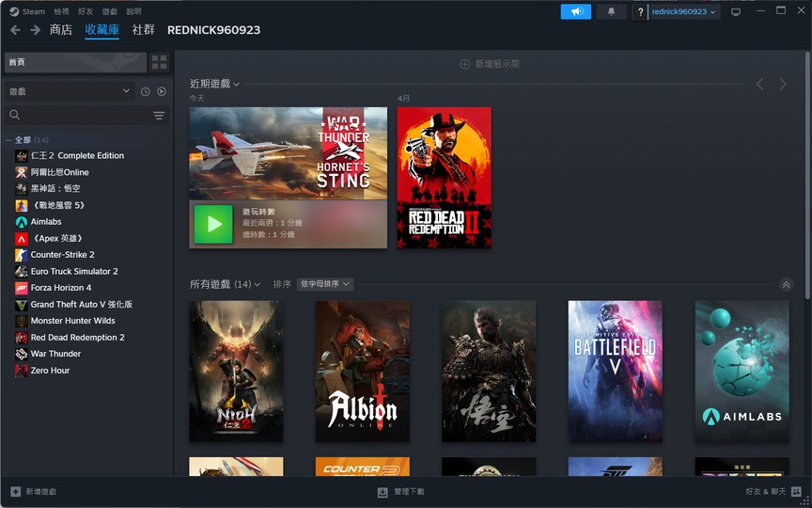Select the 收藏庫 tab
Image resolution: width=812 pixels, height=508 pixels.
(x=102, y=30)
